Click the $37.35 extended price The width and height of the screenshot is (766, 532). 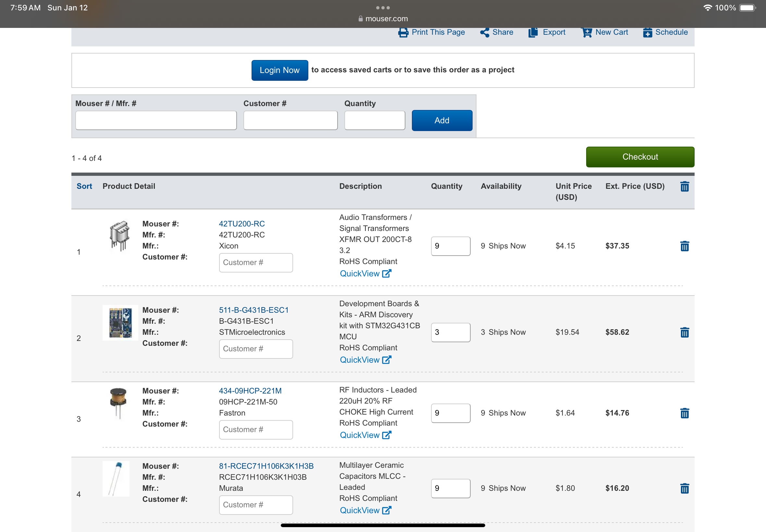[617, 246]
